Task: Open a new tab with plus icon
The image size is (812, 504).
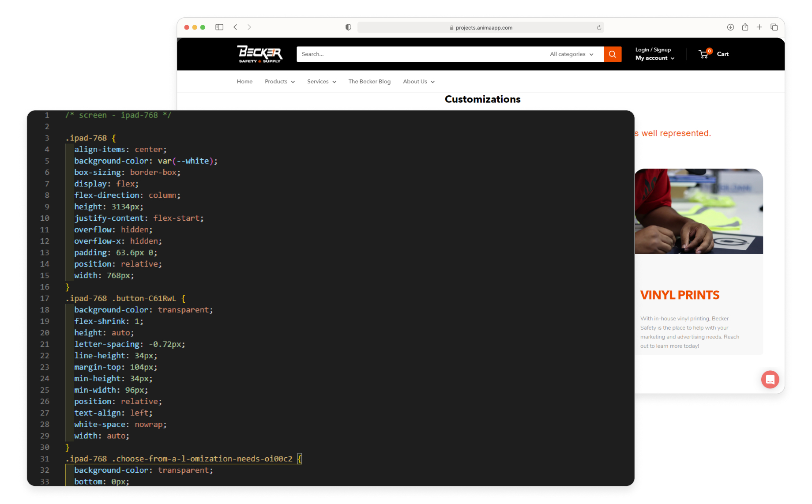Action: click(759, 27)
